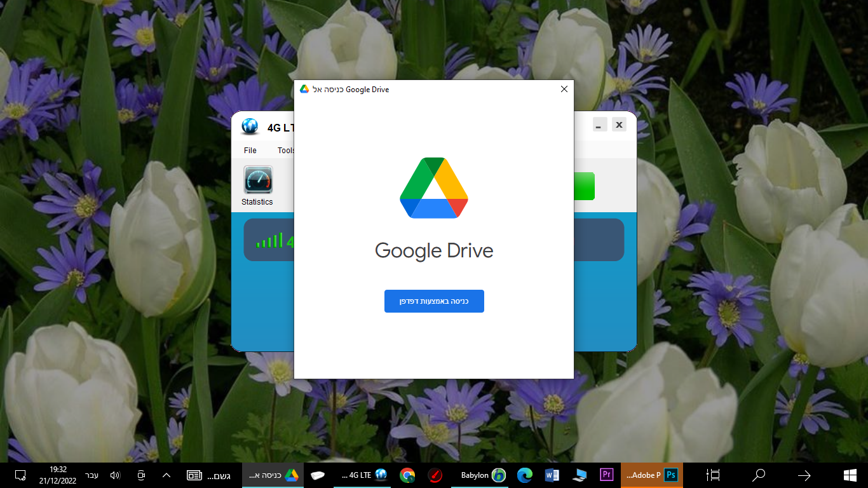Click the small Drive icon in dialog title

tap(304, 90)
